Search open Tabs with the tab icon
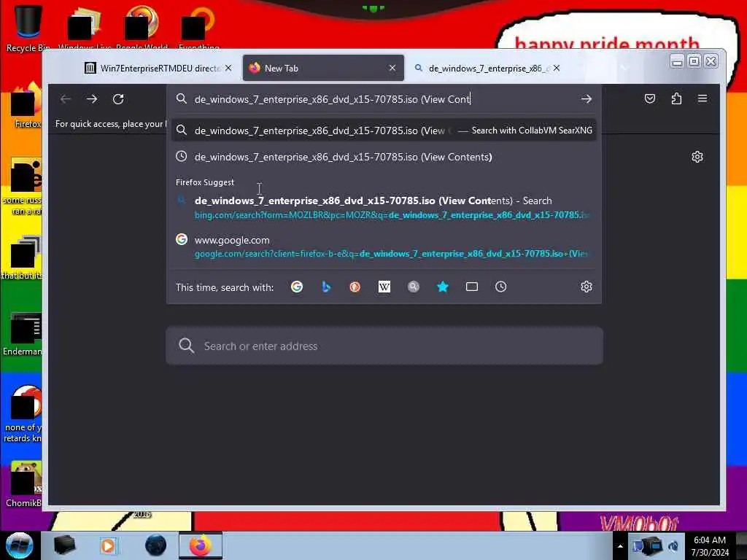 [x=472, y=287]
